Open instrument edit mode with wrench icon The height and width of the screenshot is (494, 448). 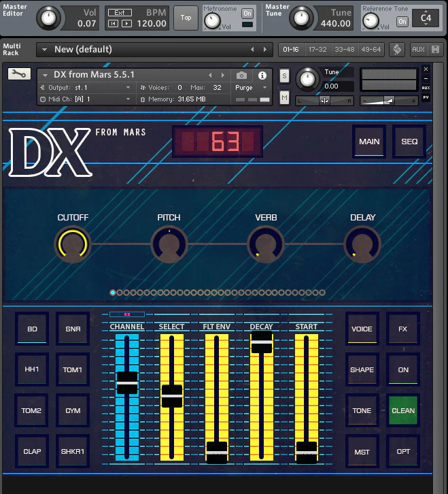(x=19, y=74)
